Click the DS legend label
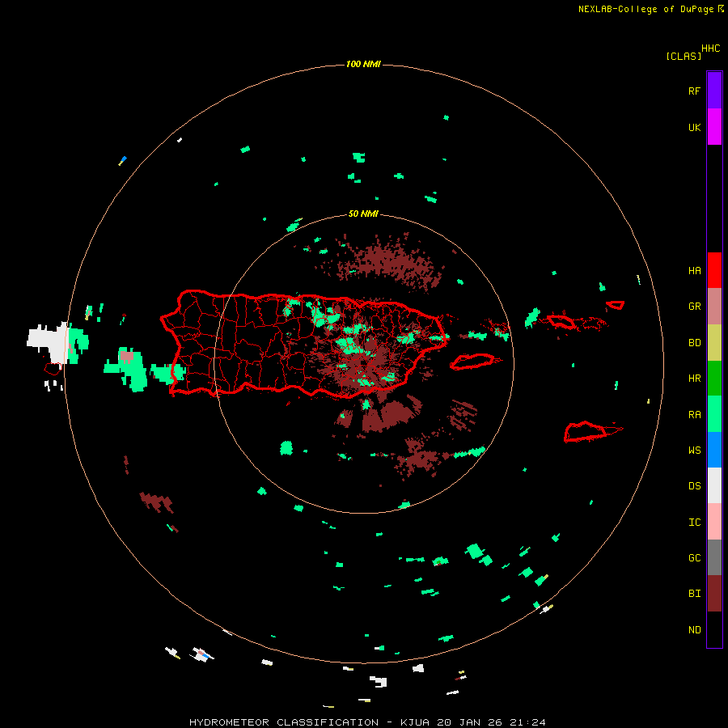Viewport: 728px width, 728px height. pos(694,486)
